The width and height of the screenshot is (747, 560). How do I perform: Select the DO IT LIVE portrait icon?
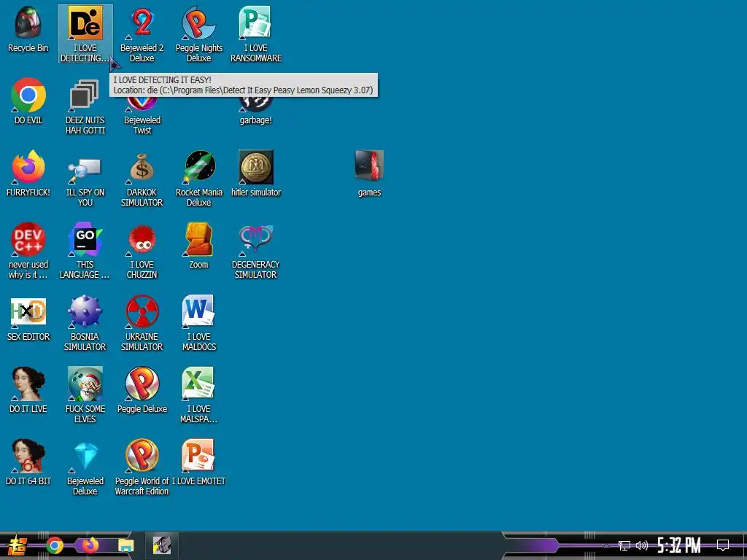(x=28, y=384)
